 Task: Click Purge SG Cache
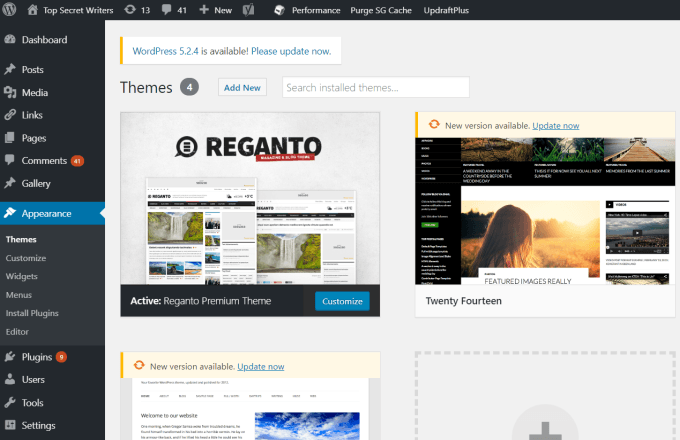click(381, 10)
